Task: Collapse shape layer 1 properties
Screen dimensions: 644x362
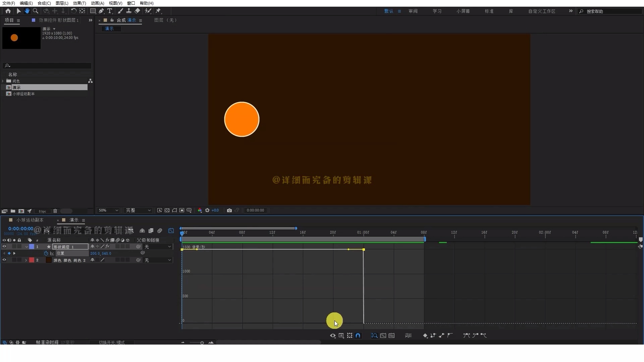Action: (26, 247)
